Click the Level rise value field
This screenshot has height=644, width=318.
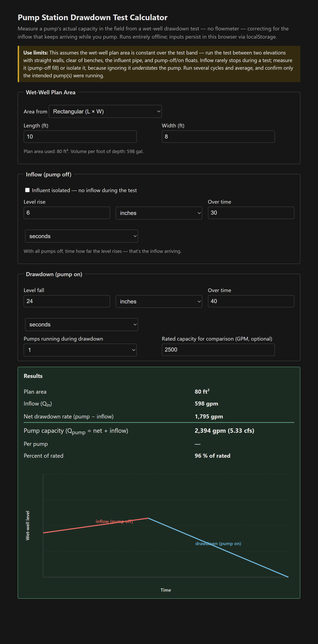[67, 213]
